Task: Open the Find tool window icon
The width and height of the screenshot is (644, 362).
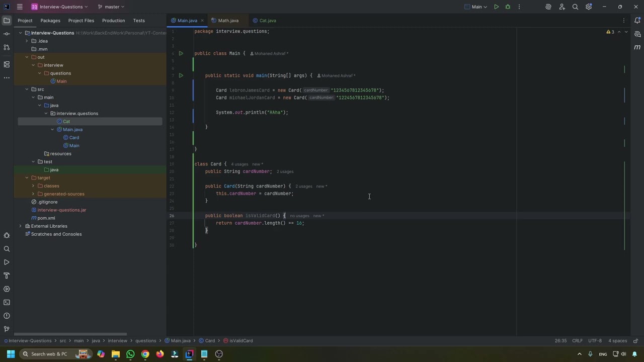Action: pyautogui.click(x=7, y=249)
